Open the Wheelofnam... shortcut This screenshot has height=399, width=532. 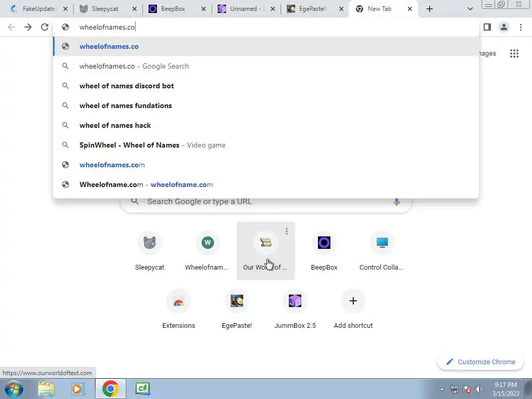point(207,251)
